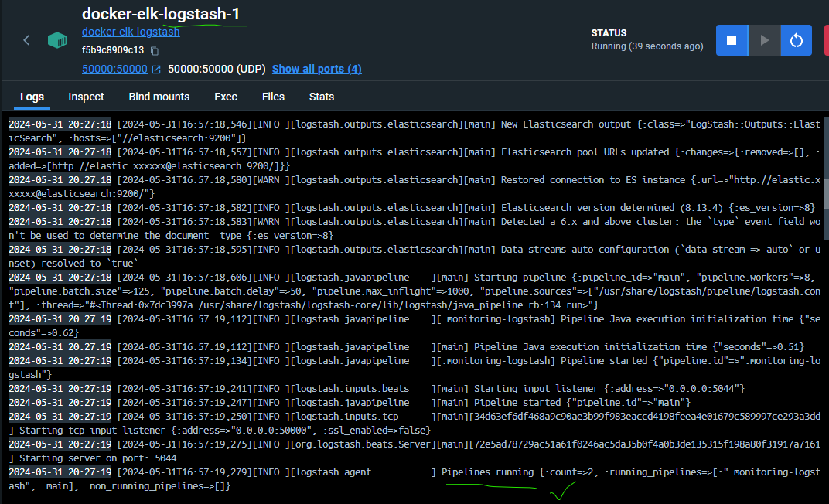The width and height of the screenshot is (829, 504).
Task: View the Stats tab
Action: pos(322,97)
